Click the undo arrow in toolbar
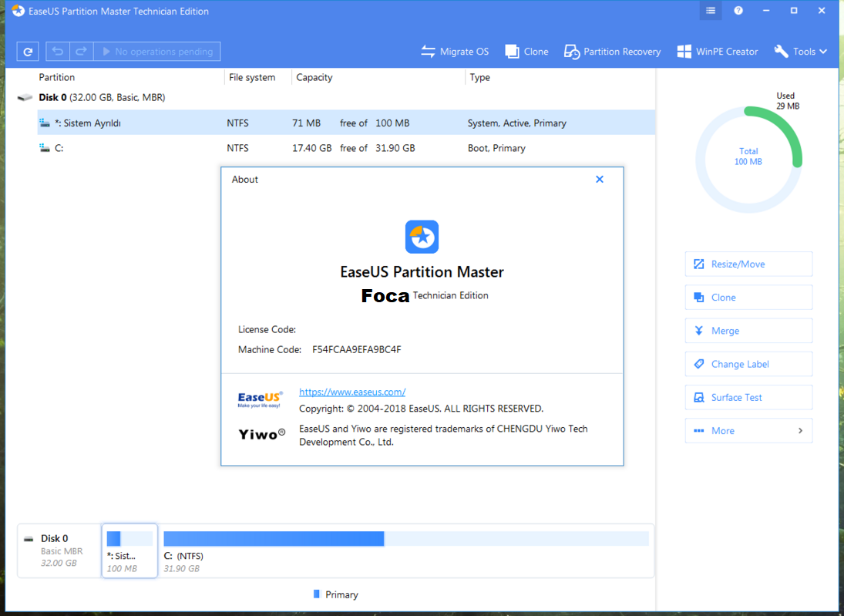The width and height of the screenshot is (844, 616). click(x=58, y=52)
